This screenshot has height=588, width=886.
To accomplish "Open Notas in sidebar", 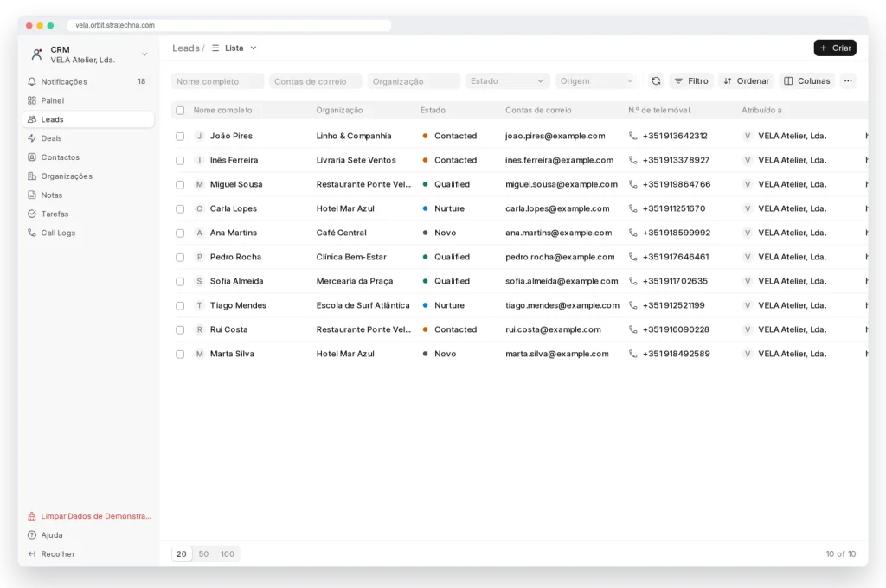I will click(87, 195).
